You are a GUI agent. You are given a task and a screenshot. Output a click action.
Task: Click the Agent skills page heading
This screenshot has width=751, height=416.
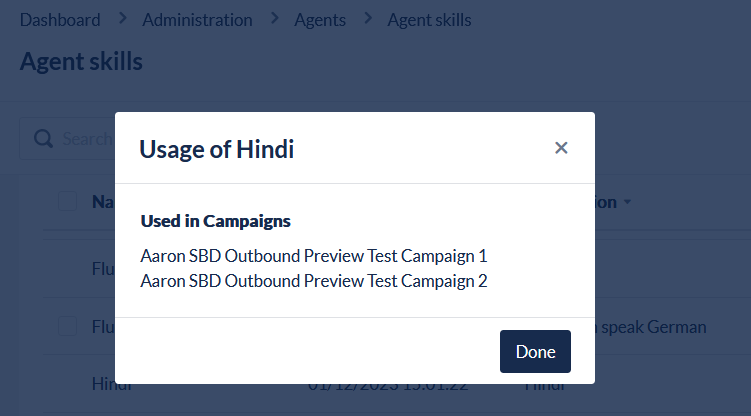[81, 61]
